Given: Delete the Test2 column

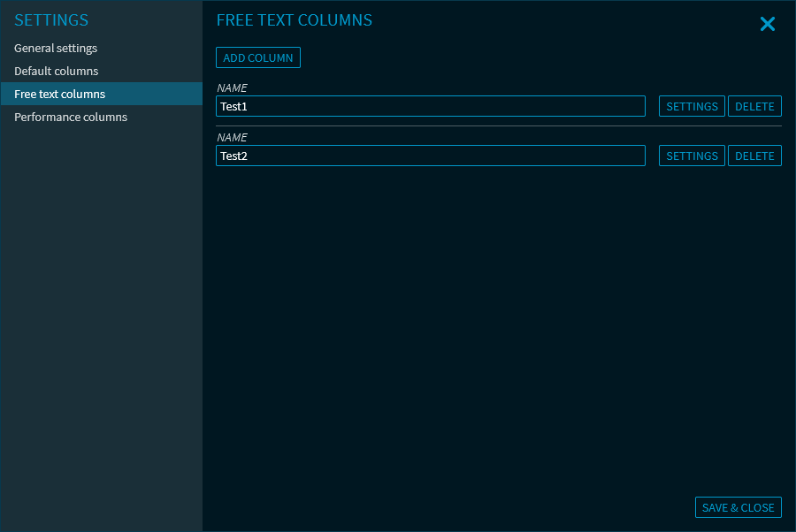Looking at the screenshot, I should click(754, 156).
